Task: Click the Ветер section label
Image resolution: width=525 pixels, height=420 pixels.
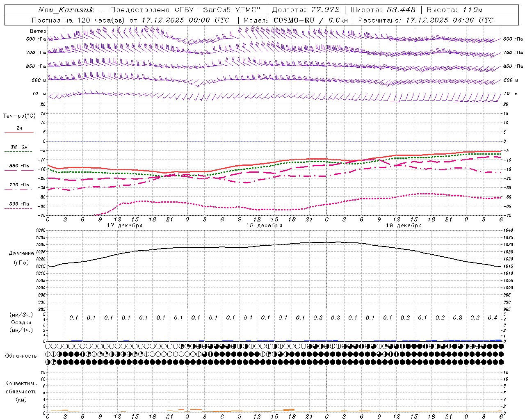Action: coord(38,31)
